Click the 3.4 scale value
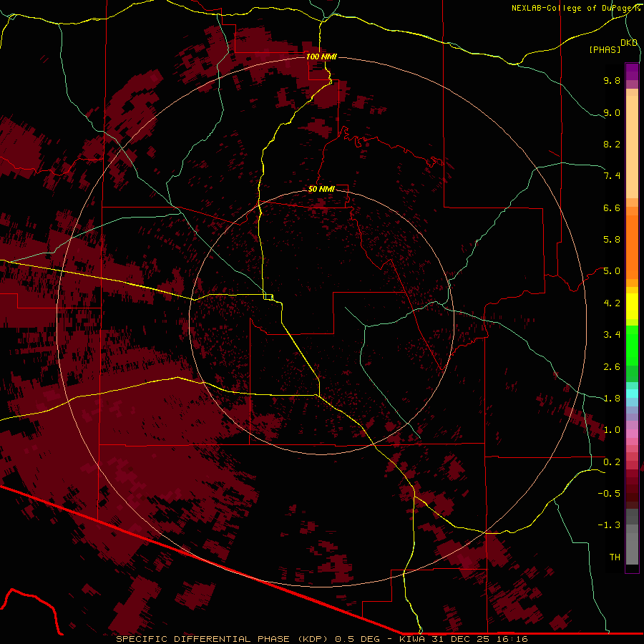Viewport: 644px width, 644px height. [612, 335]
